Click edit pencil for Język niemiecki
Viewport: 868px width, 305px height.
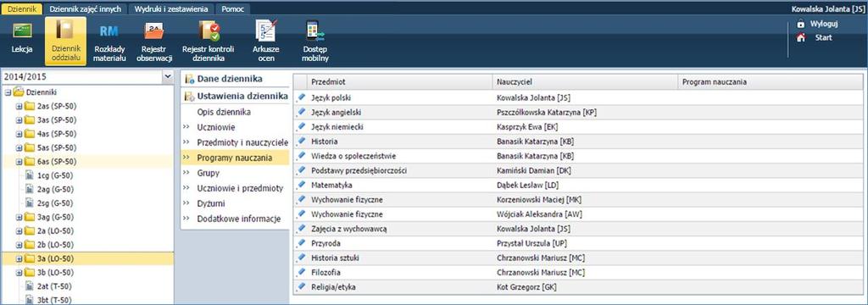301,126
